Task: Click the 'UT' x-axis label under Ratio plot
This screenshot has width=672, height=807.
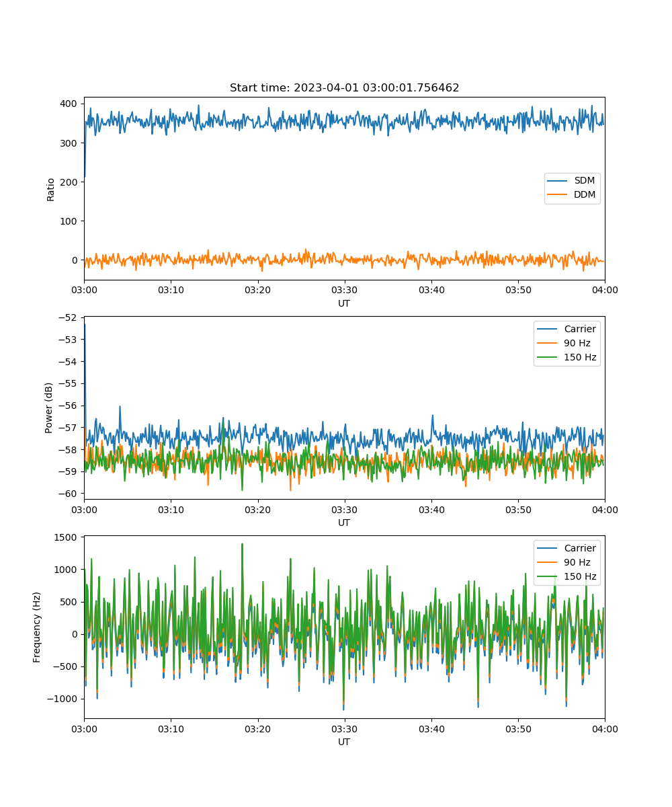Action: [x=344, y=303]
